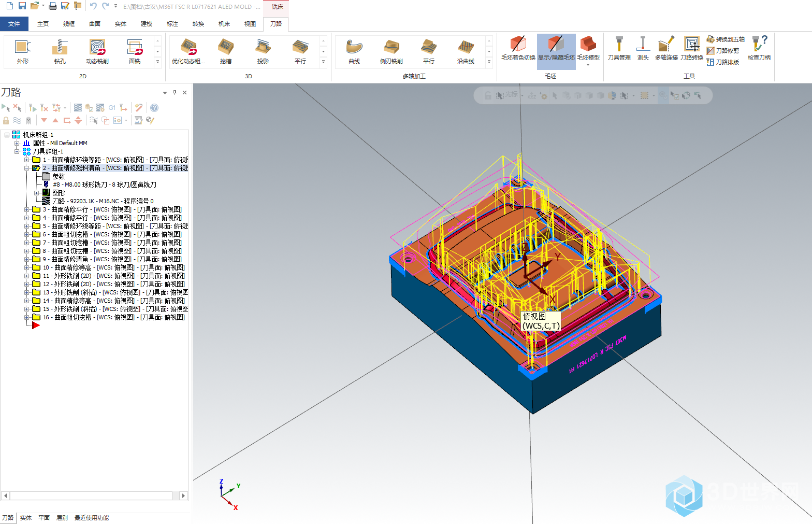Screen dimensions: 812x524
Task: Expand the 属性 - Mill Default MM node
Action: (17, 143)
